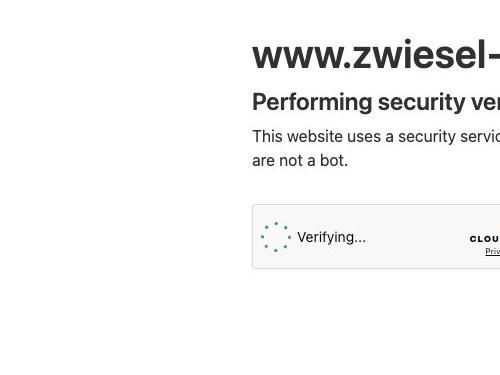Click the word 'This' starting the paragraph
The width and height of the screenshot is (500, 375).
click(x=268, y=137)
